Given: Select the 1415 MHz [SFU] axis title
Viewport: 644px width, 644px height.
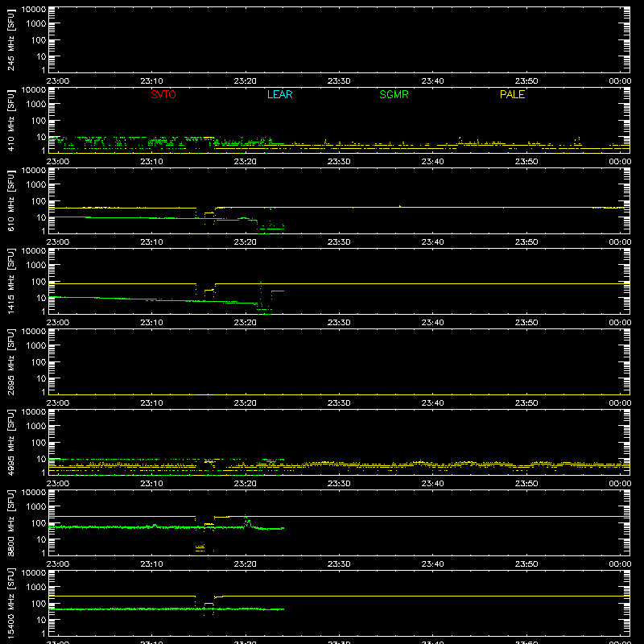Looking at the screenshot, I should pos(11,281).
